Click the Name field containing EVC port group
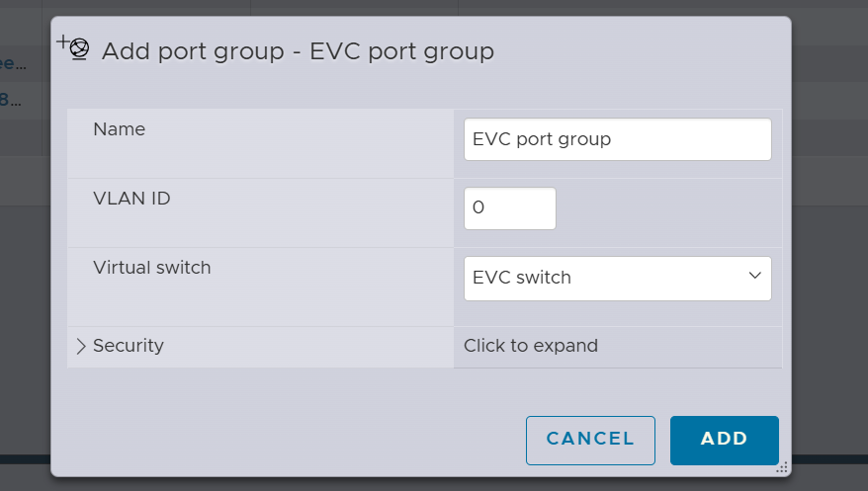The image size is (868, 491). click(x=617, y=139)
